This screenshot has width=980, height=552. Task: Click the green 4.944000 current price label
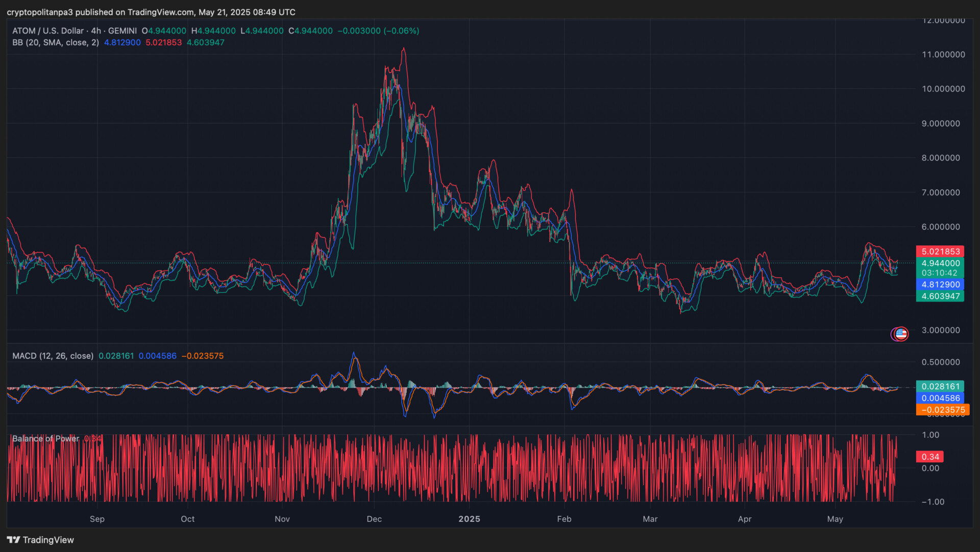click(940, 263)
